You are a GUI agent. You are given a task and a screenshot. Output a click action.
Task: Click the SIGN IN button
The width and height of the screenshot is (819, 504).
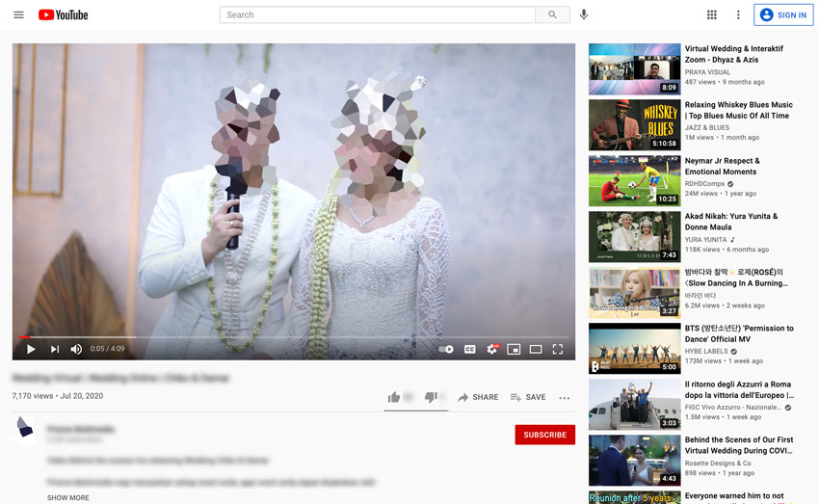[783, 14]
